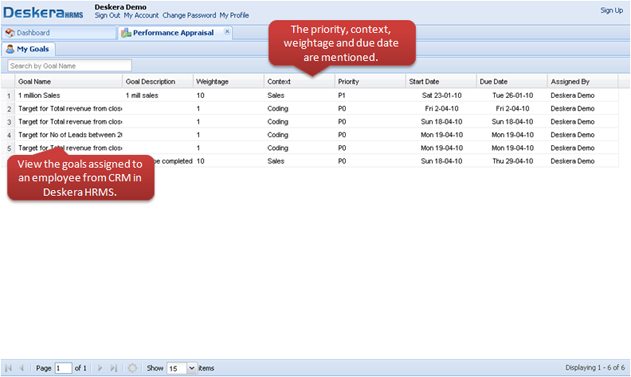This screenshot has width=631, height=377.
Task: Go to previous page arrow
Action: pyautogui.click(x=22, y=368)
